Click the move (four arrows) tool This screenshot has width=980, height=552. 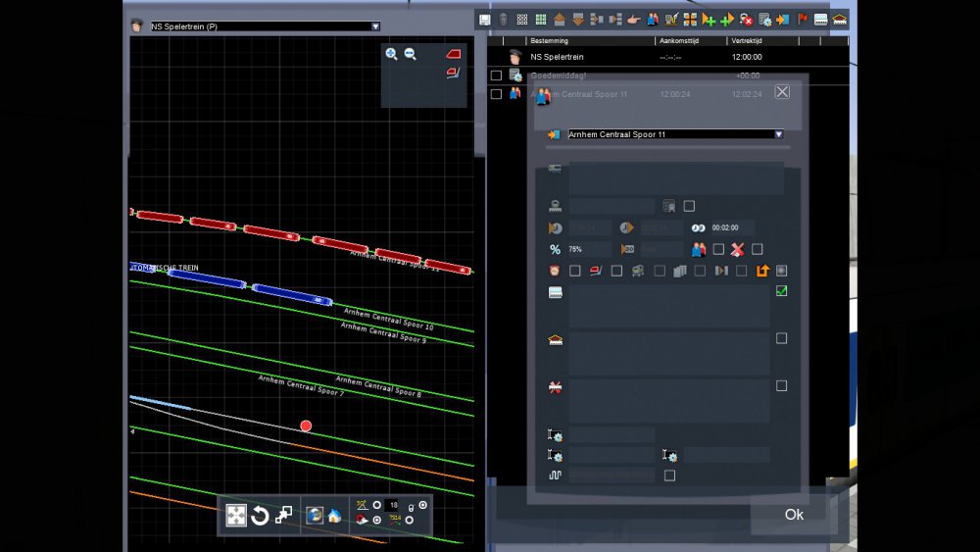pyautogui.click(x=236, y=516)
